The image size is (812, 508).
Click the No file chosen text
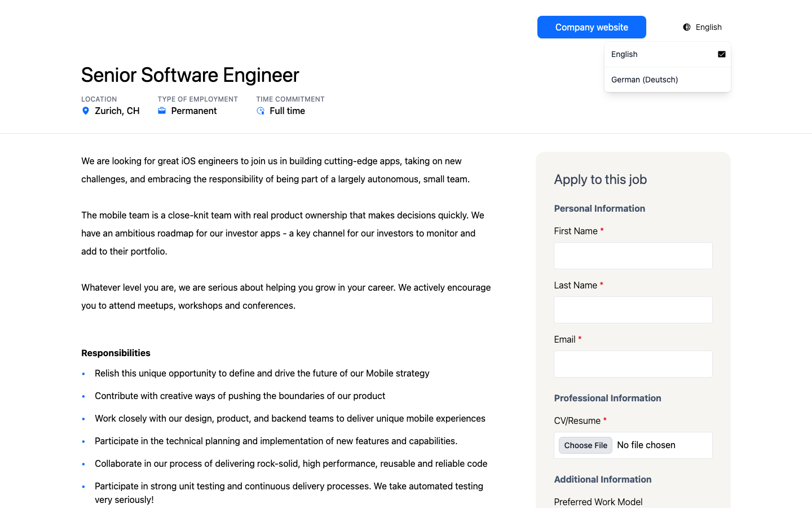click(646, 445)
